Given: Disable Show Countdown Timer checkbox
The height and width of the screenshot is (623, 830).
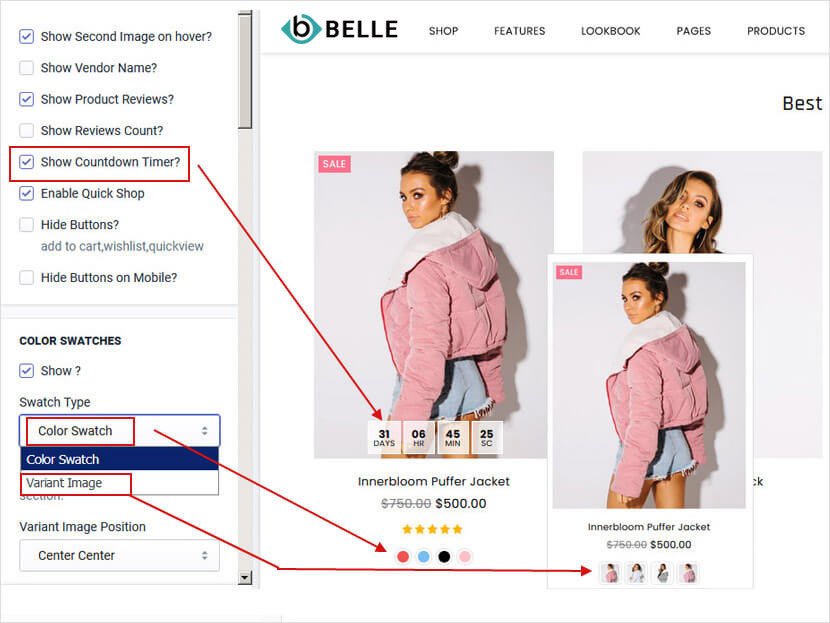Looking at the screenshot, I should coord(26,162).
